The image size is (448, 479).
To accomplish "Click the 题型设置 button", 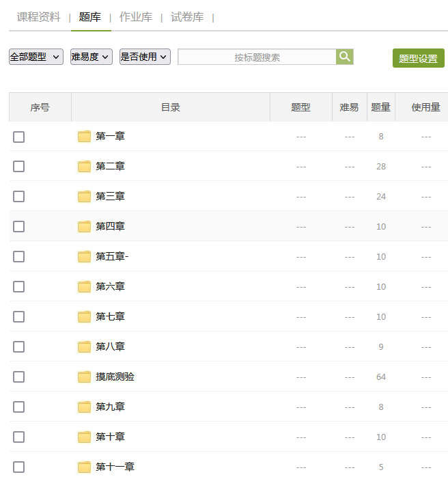I will point(418,59).
